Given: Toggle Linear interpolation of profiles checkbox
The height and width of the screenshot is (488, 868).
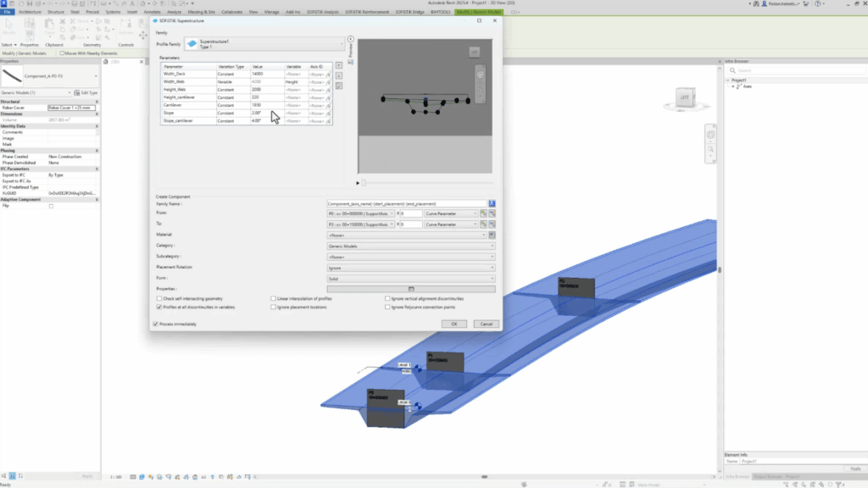Looking at the screenshot, I should (274, 298).
